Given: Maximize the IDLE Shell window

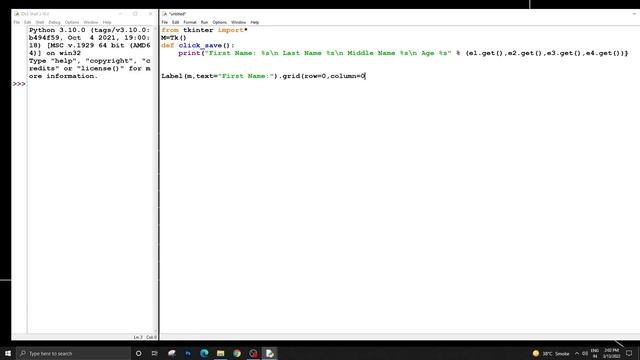Looking at the screenshot, I should tap(135, 14).
